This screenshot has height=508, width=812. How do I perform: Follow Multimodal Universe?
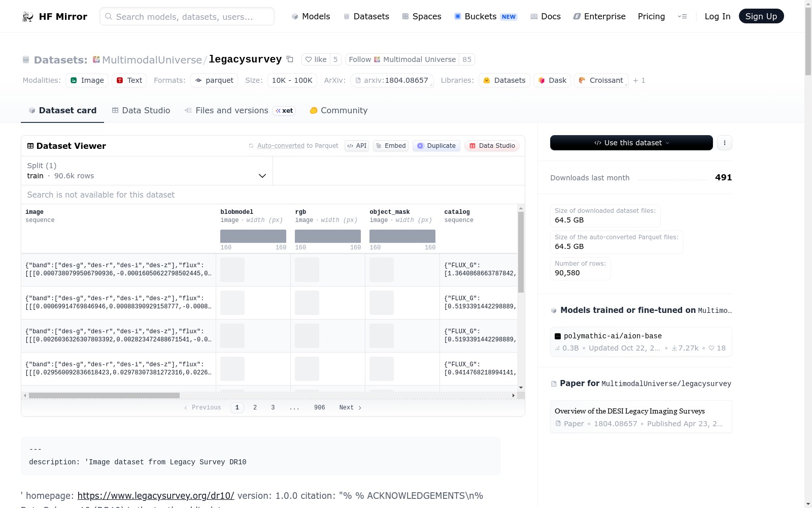click(402, 59)
